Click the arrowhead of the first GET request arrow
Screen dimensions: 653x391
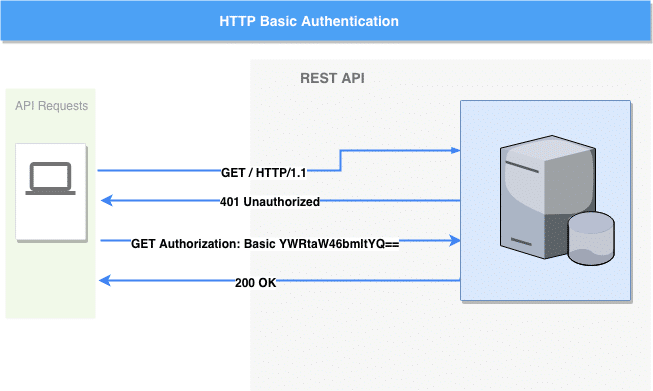click(456, 150)
